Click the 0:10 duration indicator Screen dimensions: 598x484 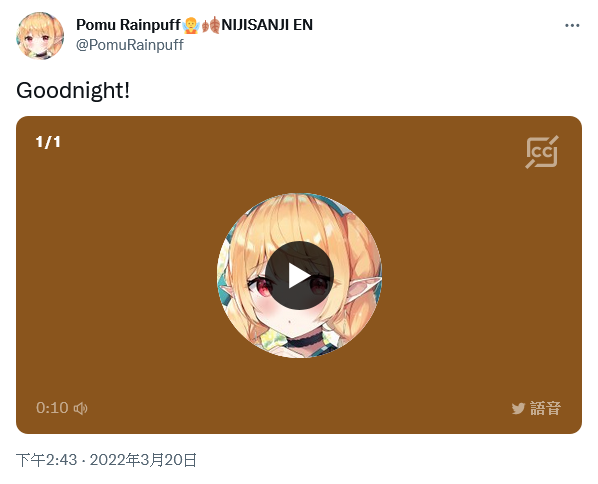pos(52,408)
